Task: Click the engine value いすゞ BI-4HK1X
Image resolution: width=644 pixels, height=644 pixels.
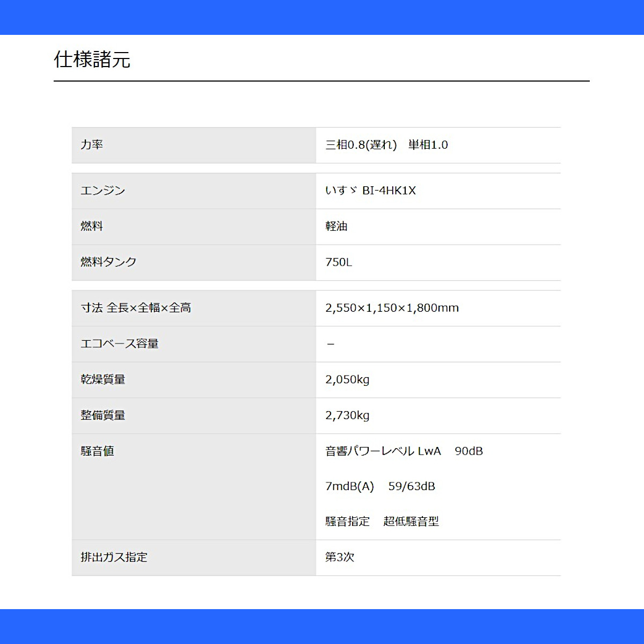Action: (370, 191)
